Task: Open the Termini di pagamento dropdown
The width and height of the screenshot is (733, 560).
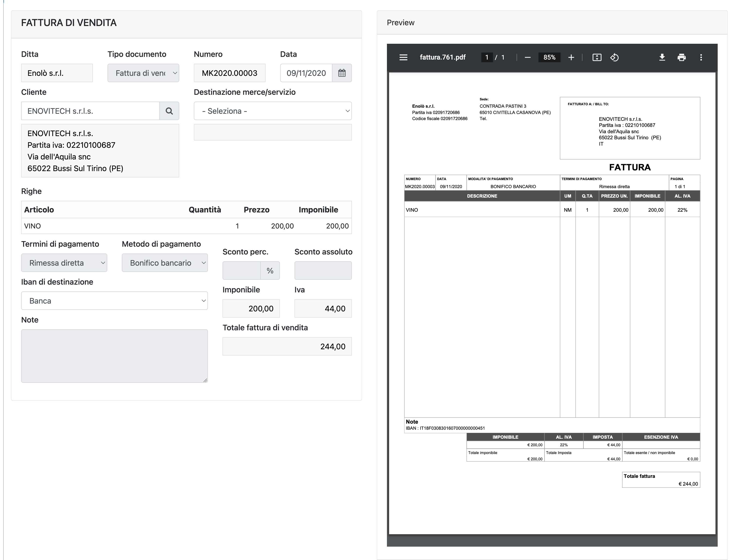Action: (64, 263)
